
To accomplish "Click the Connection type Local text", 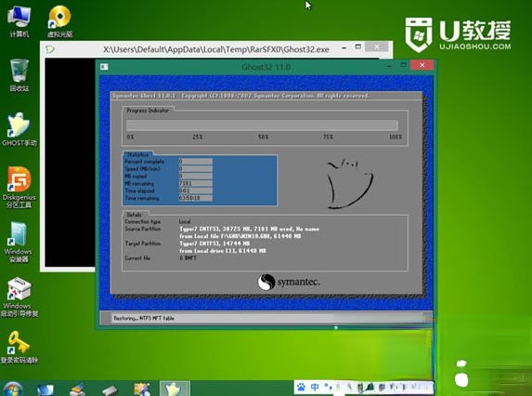I will [185, 221].
